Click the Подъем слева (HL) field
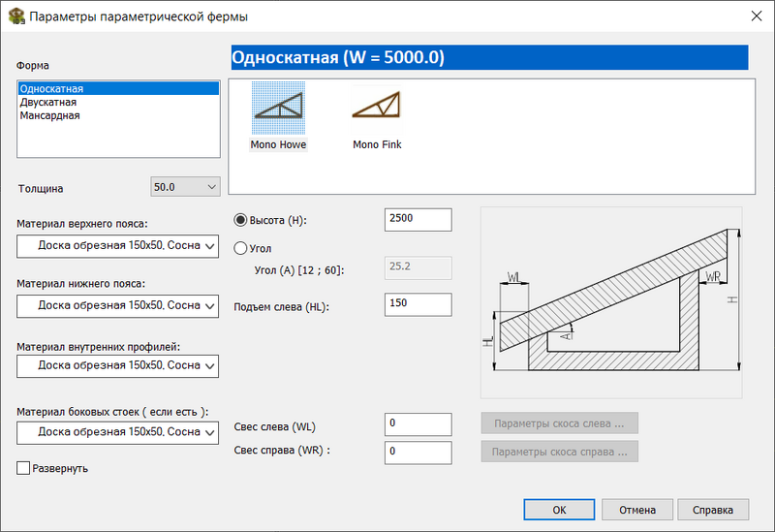The width and height of the screenshot is (775, 532). tap(418, 304)
